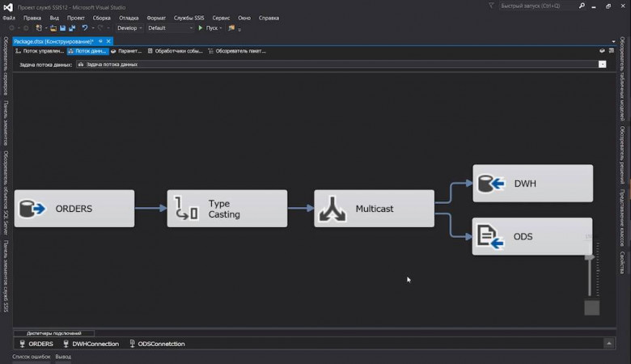Viewport: 631px width, 364px height.
Task: Open the dropdown arrow next to Пуск
Action: 221,28
